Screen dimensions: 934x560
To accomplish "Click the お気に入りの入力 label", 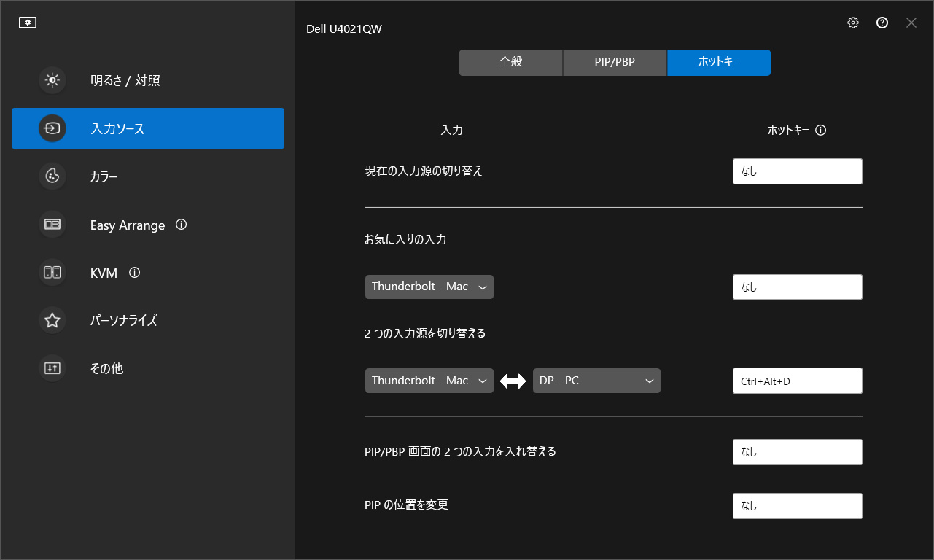I will (405, 239).
